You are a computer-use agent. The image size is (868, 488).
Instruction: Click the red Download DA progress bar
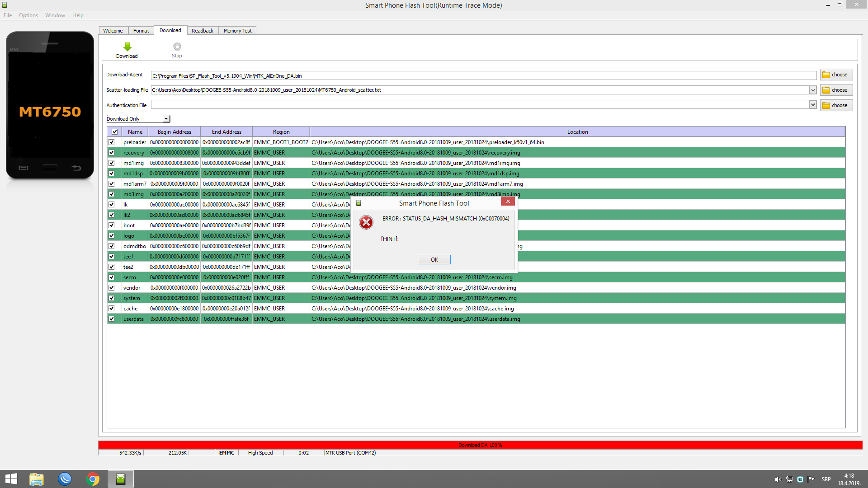click(x=480, y=445)
